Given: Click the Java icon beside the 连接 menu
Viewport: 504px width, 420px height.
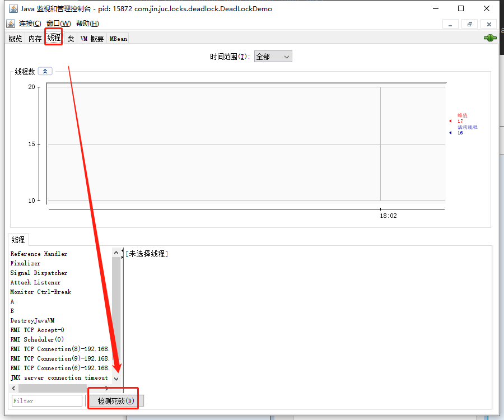Looking at the screenshot, I should (11, 24).
